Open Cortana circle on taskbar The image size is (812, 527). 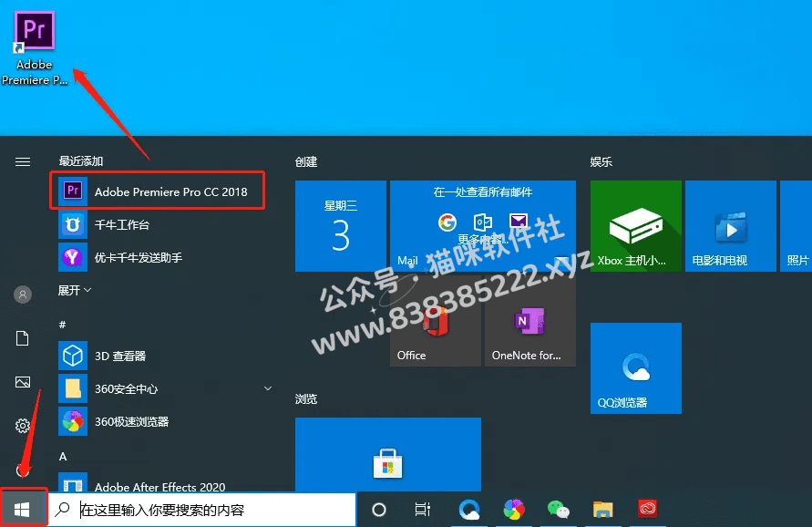379,510
